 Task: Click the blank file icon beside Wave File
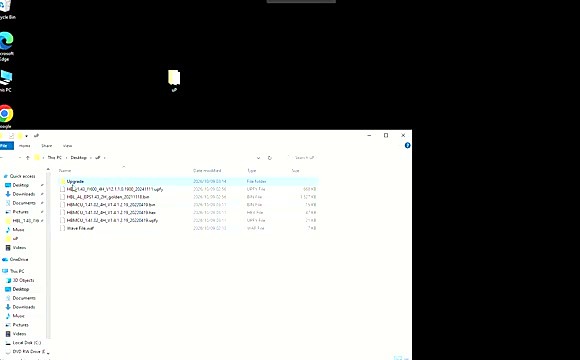tap(63, 228)
